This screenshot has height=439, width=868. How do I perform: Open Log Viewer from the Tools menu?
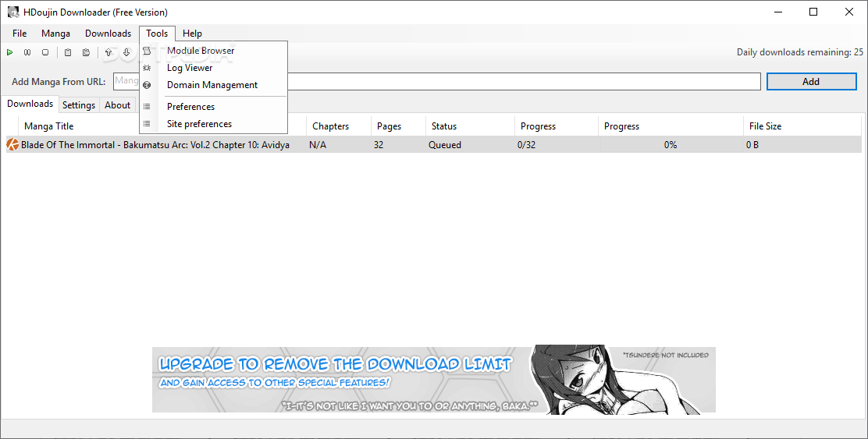213,68
